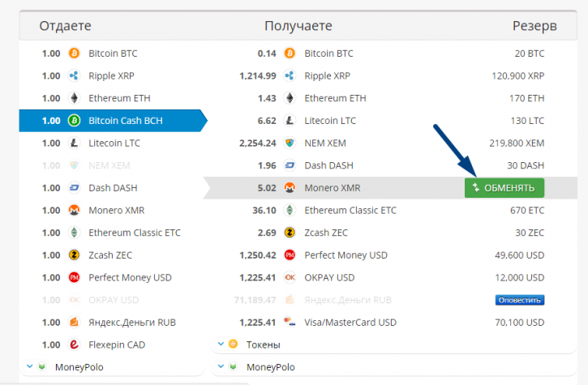
Task: Click the Bitcoin BTC icon in Получаете column
Action: click(x=290, y=53)
